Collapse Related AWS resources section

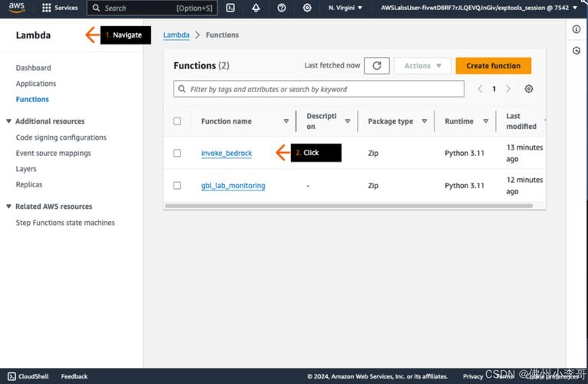point(8,207)
